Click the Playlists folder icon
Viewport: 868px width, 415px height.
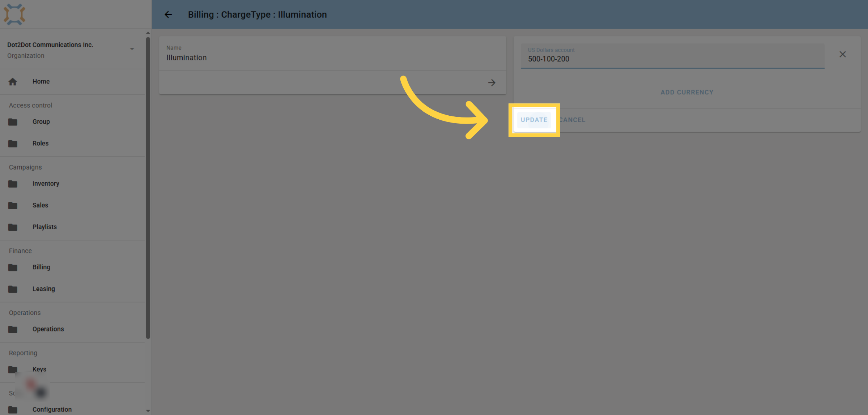(x=13, y=227)
